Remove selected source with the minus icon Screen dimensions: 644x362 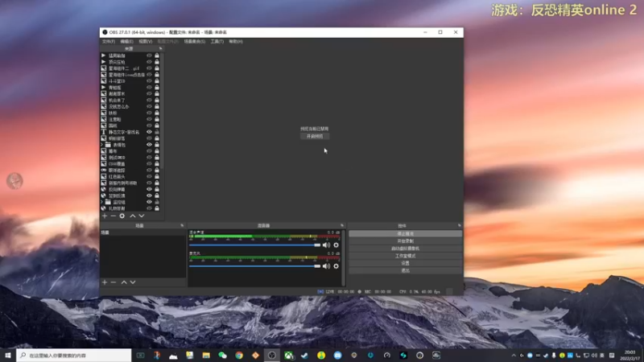[x=113, y=216]
